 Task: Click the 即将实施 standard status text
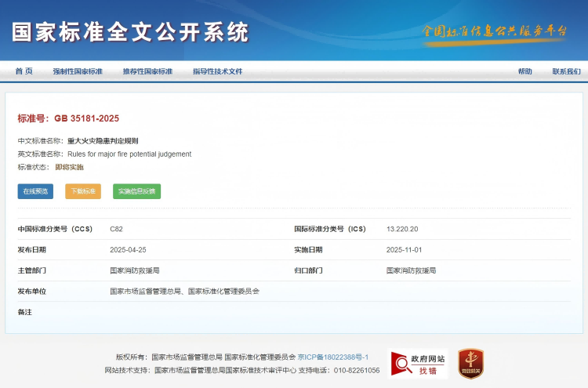pos(69,167)
